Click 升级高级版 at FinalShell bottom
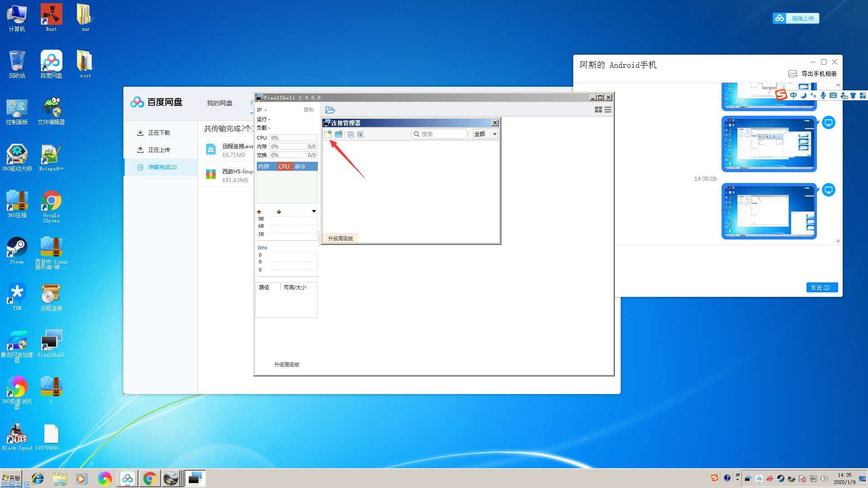The width and height of the screenshot is (868, 488). 287,365
